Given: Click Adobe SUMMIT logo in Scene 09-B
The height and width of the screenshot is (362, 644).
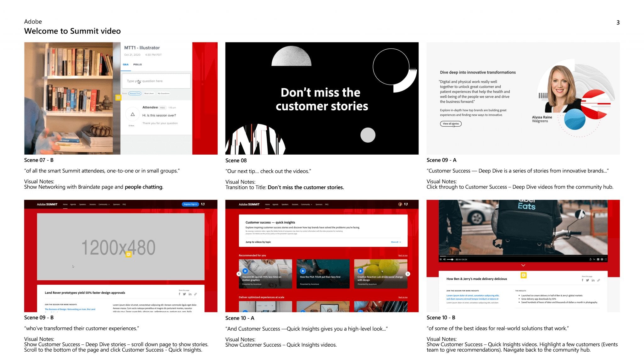Looking at the screenshot, I should (47, 204).
